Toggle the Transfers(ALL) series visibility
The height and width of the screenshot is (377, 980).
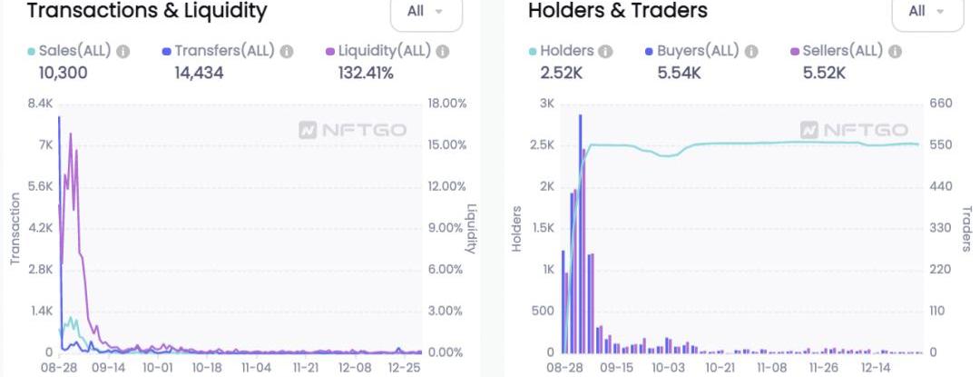point(225,52)
